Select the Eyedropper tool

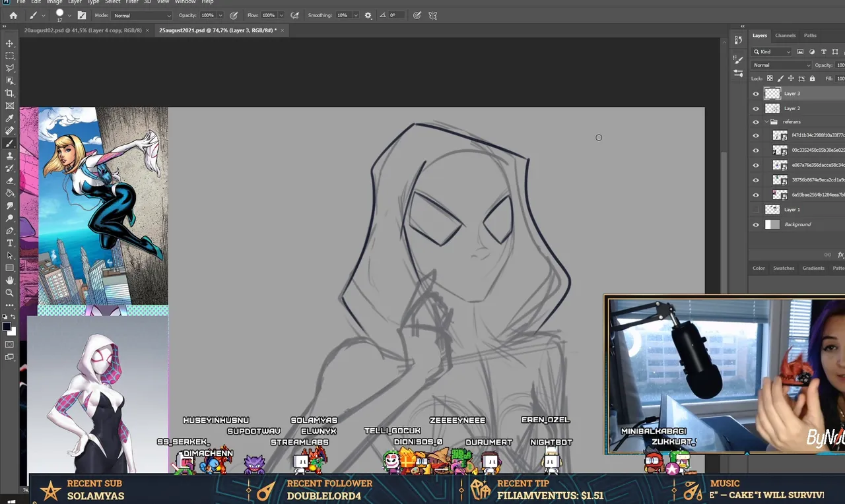coord(10,119)
